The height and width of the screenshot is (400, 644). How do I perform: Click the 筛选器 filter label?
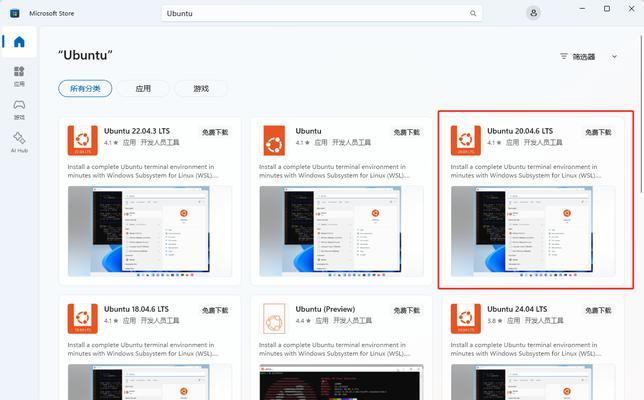(x=584, y=57)
